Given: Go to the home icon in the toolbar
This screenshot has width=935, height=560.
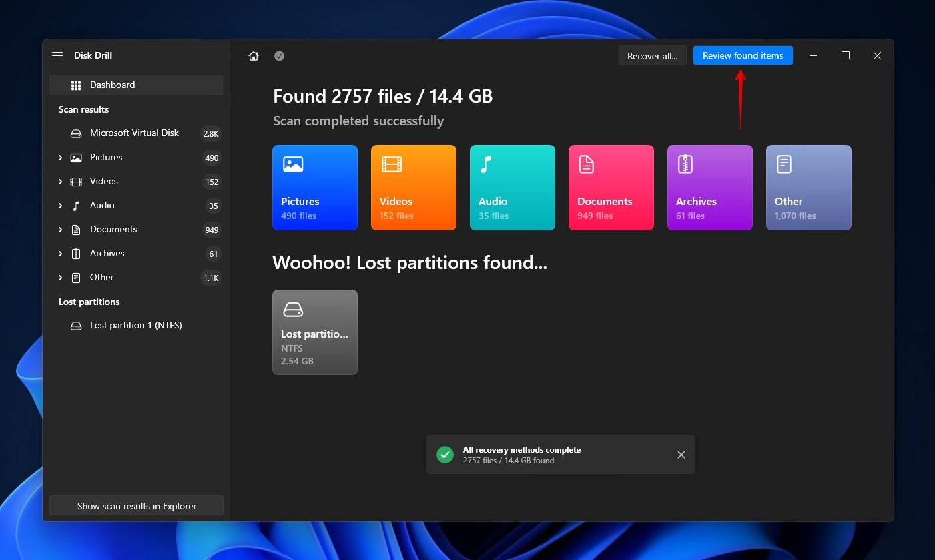Looking at the screenshot, I should (x=254, y=56).
